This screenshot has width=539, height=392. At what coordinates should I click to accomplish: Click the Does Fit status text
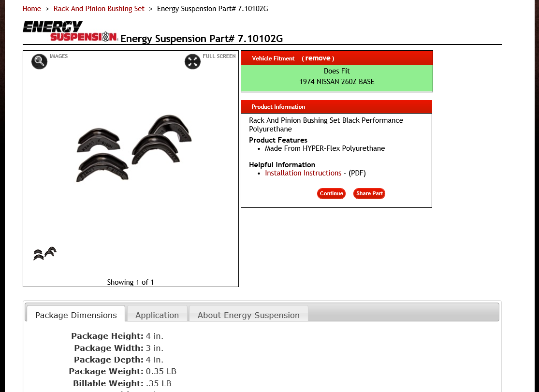click(x=336, y=71)
